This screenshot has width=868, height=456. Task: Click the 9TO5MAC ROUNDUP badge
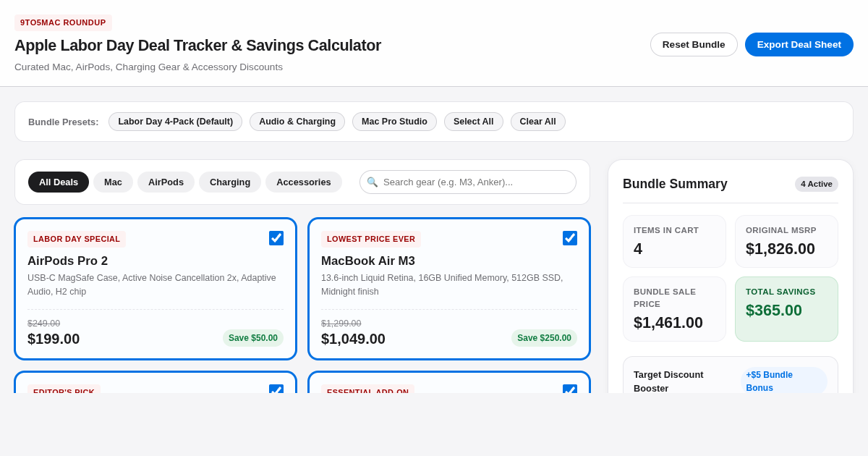pos(63,22)
